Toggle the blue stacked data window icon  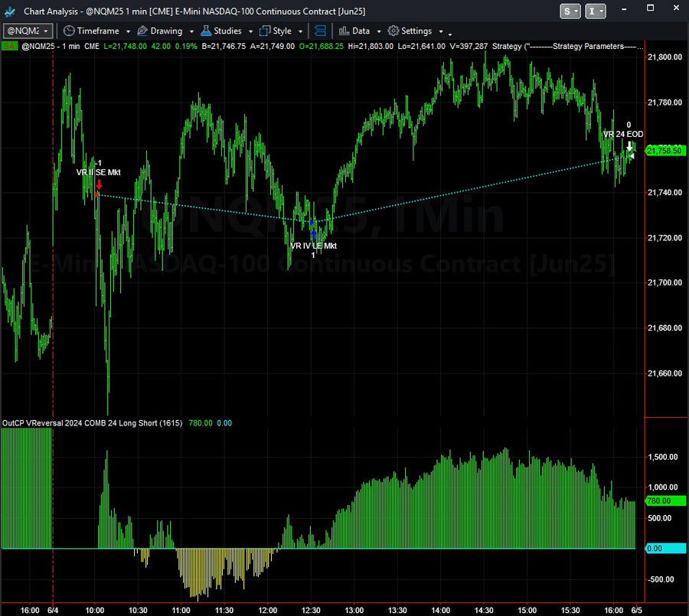coord(320,31)
